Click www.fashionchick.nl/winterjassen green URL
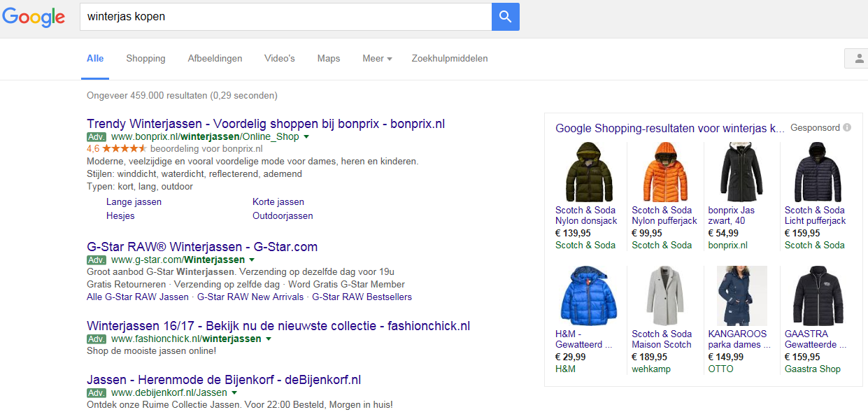The width and height of the screenshot is (868, 419). pos(186,339)
